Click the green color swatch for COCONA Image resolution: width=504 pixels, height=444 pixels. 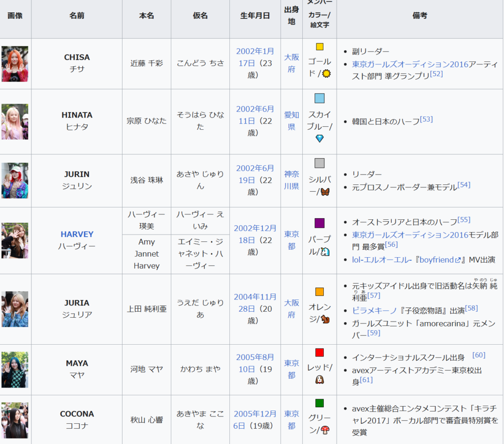(319, 403)
